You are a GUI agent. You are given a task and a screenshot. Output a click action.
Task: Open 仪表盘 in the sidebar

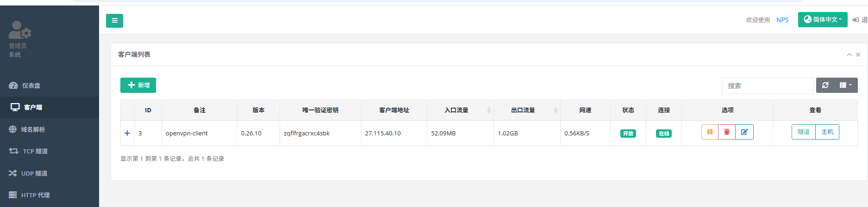tap(31, 85)
